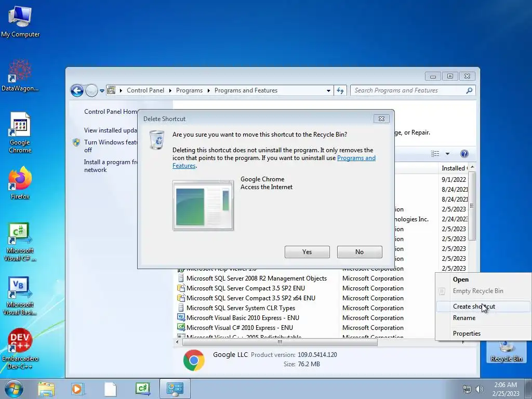This screenshot has width=532, height=399.
Task: Expand the Programs breadcrumb arrow
Action: coord(209,90)
